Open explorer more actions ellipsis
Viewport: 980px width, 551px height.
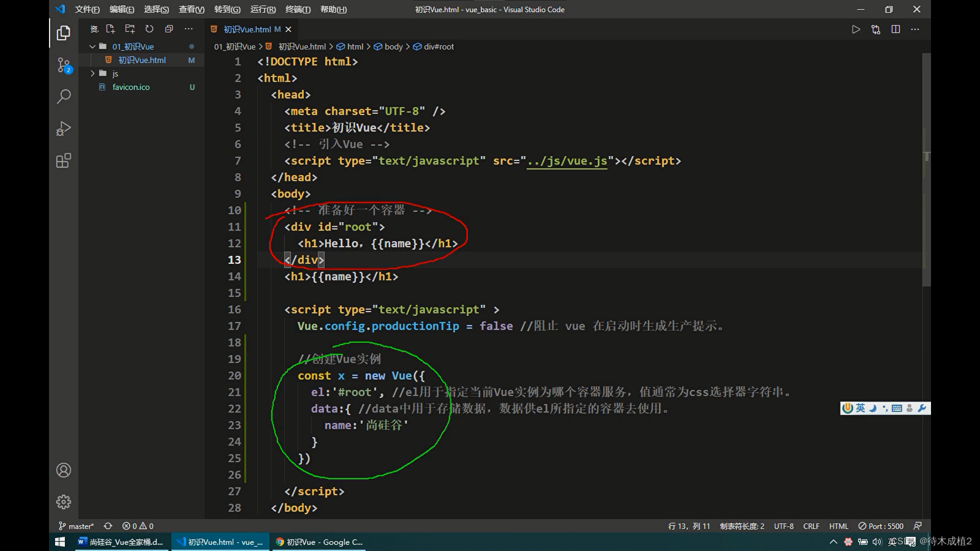(x=188, y=29)
